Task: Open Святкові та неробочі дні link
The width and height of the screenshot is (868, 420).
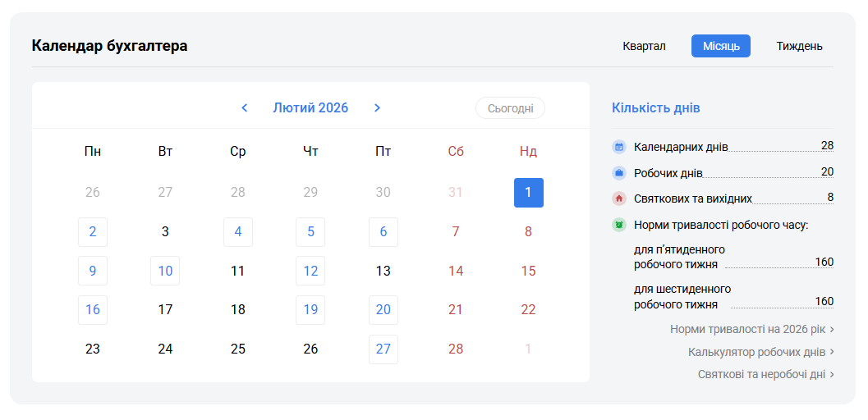Action: pyautogui.click(x=765, y=374)
